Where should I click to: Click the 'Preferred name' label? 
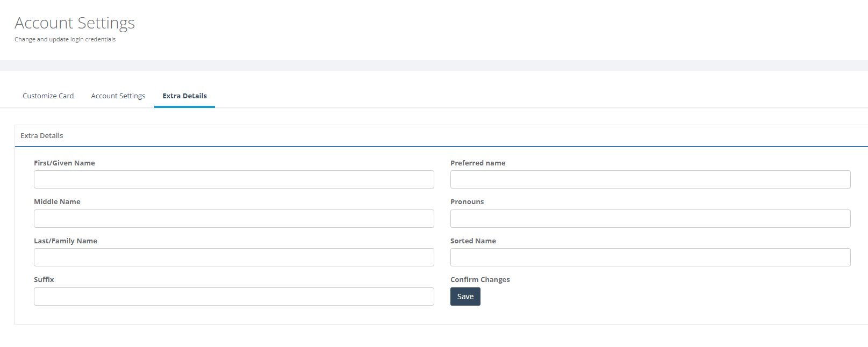click(x=478, y=163)
